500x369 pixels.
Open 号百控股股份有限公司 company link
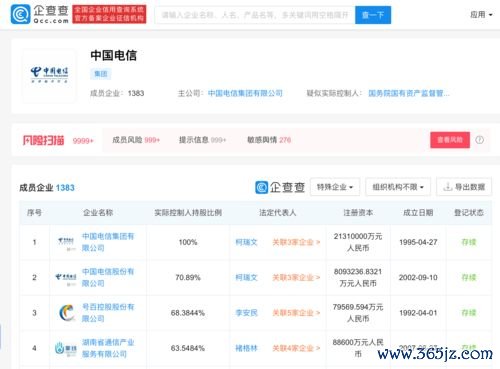click(108, 313)
